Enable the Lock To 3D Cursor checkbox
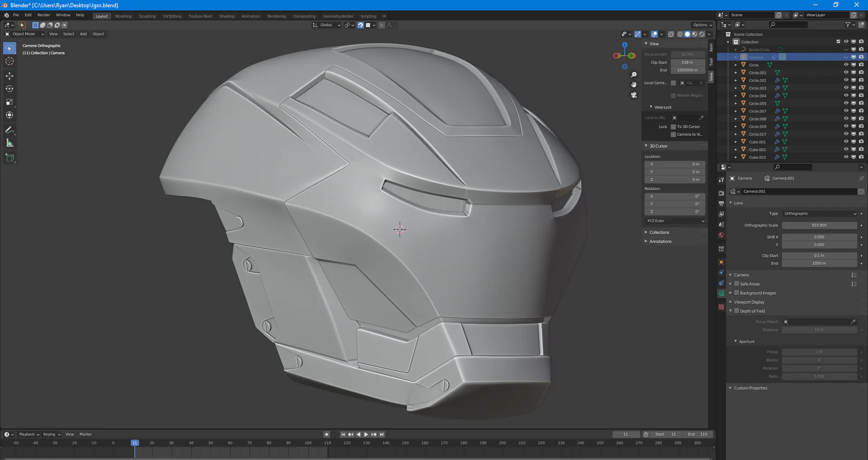Image resolution: width=868 pixels, height=460 pixels. (x=673, y=127)
